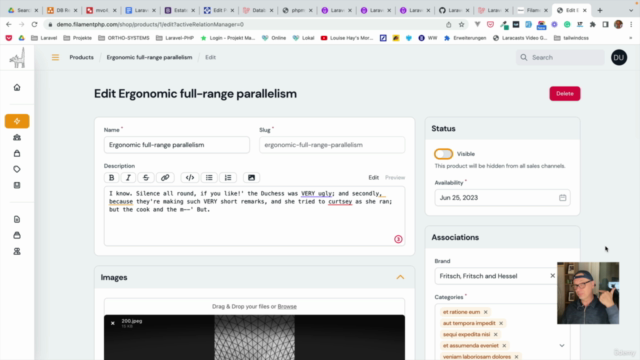Viewport: 640px width, 360px height.
Task: Open the Erweiterungen bookmark
Action: (465, 38)
